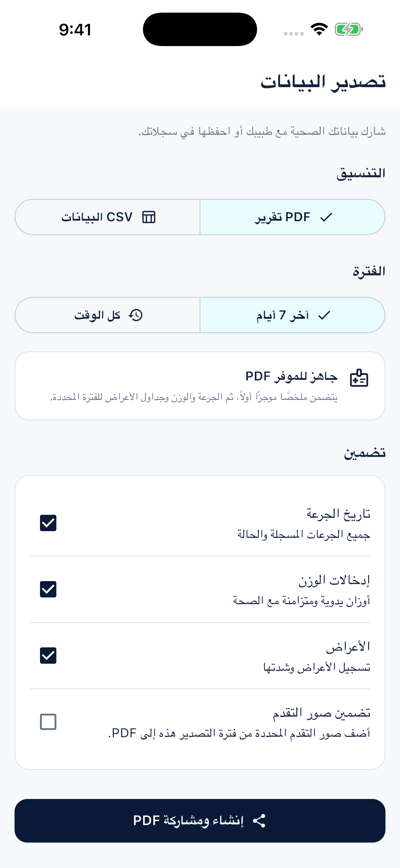This screenshot has height=868, width=400.
Task: Enable the تضمين صور التقدم checkbox
Action: point(48,722)
